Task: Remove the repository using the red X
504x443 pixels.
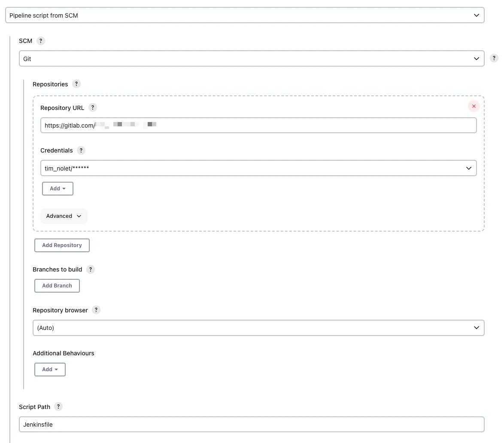Action: click(x=474, y=106)
